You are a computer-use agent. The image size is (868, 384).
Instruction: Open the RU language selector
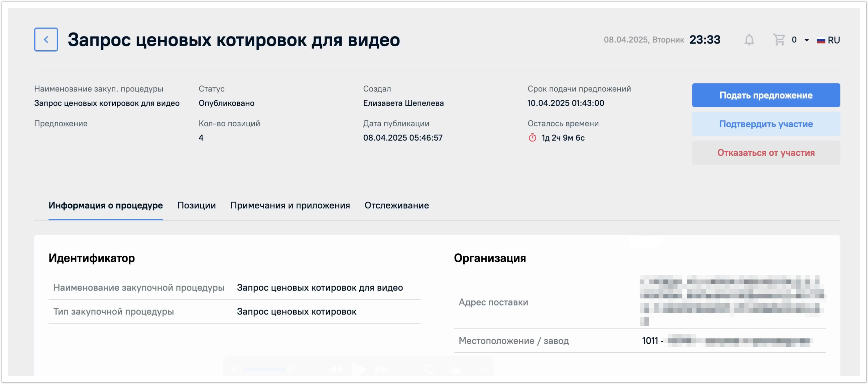pyautogui.click(x=834, y=40)
